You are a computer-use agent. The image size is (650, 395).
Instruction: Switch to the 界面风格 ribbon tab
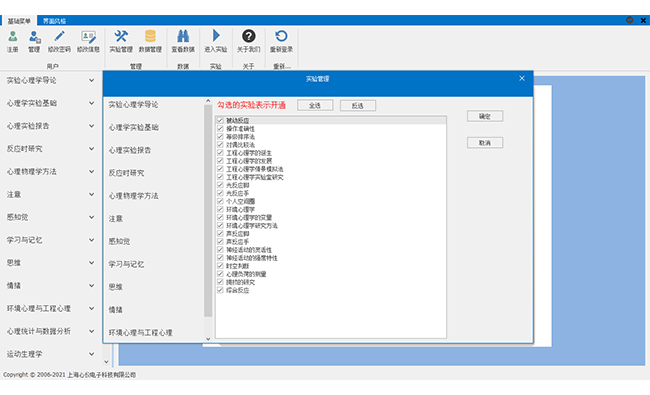point(54,21)
